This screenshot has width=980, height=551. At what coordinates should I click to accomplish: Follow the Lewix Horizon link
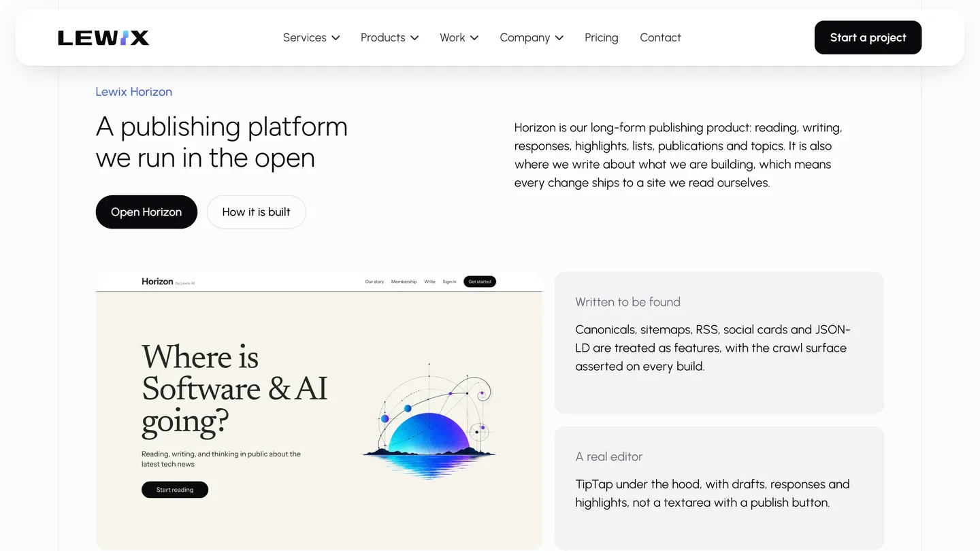[x=133, y=92]
